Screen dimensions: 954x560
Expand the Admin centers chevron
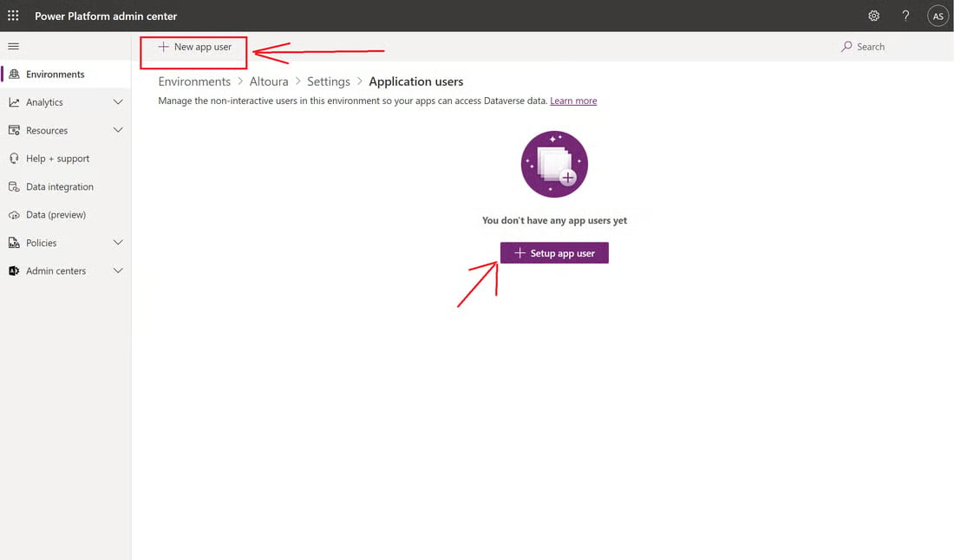point(118,270)
